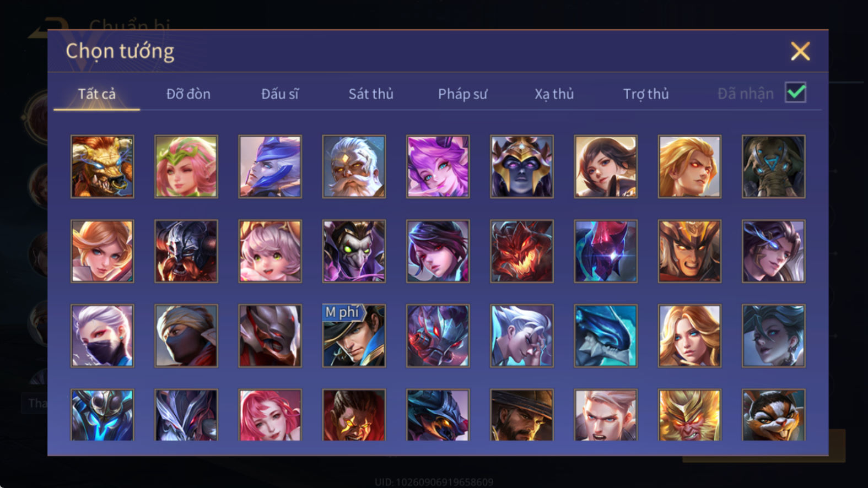Select the red fire demon hero

[521, 251]
